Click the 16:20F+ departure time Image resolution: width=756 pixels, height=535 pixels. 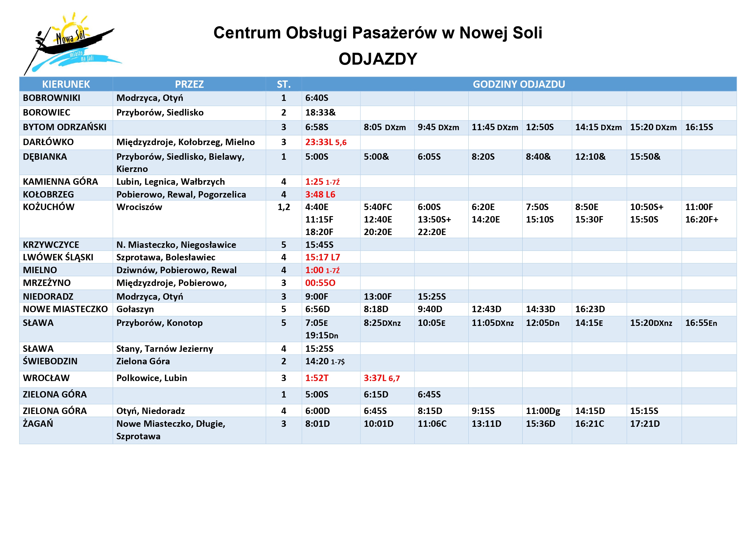coord(701,220)
